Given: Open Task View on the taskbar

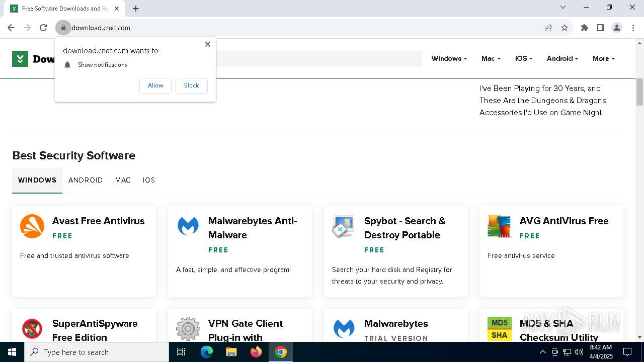Looking at the screenshot, I should point(181,352).
